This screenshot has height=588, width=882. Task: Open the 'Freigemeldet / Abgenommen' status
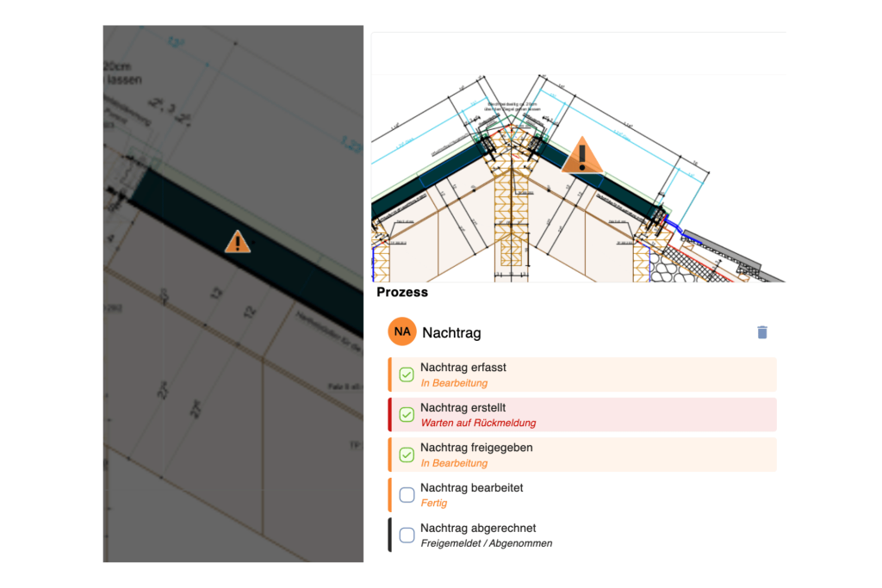486,544
